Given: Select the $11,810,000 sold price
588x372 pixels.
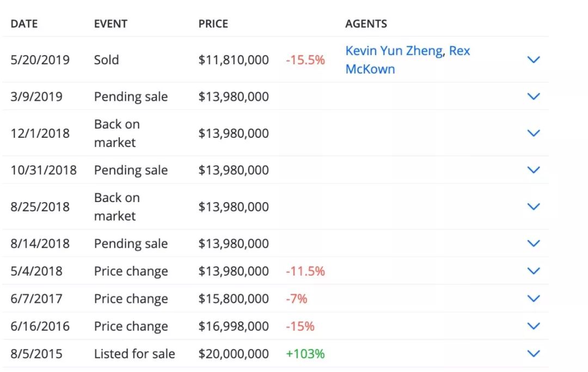Looking at the screenshot, I should pos(234,60).
